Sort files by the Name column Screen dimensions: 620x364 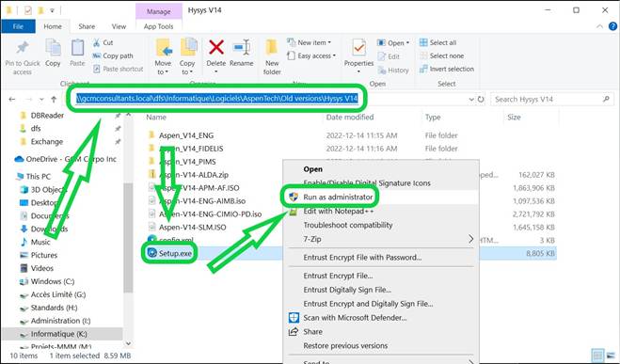click(156, 117)
